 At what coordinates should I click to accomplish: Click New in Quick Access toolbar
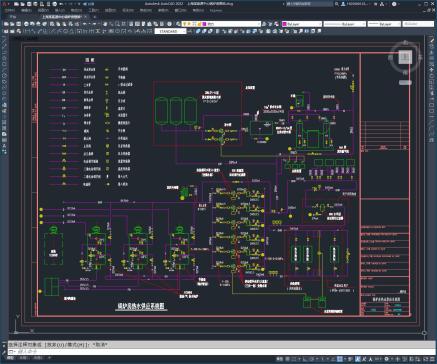coord(17,4)
